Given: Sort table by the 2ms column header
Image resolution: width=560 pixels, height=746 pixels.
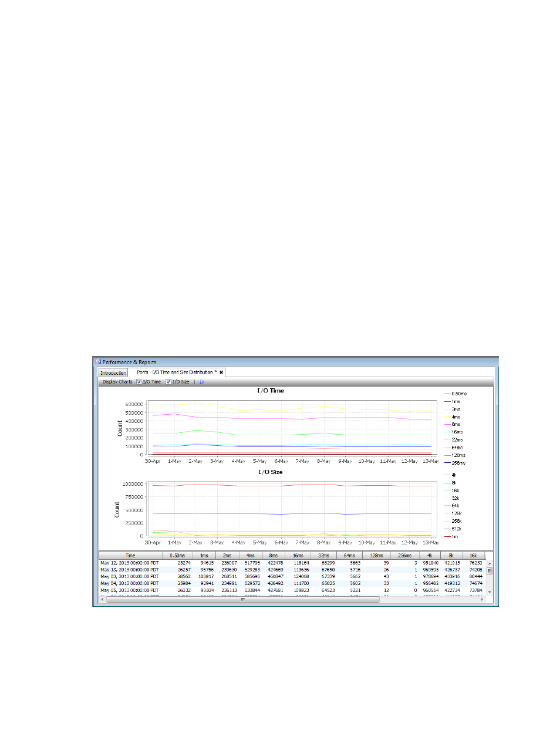Looking at the screenshot, I should click(x=227, y=555).
